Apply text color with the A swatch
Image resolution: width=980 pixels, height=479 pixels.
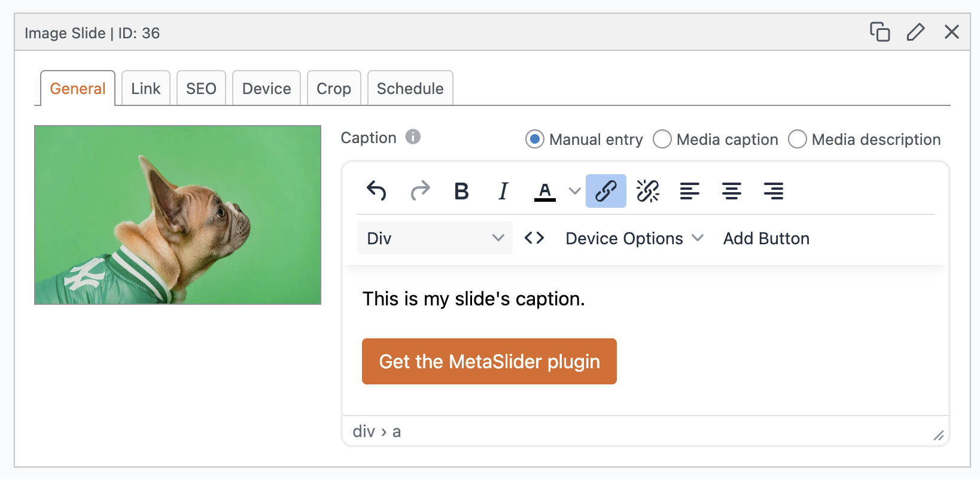(544, 191)
